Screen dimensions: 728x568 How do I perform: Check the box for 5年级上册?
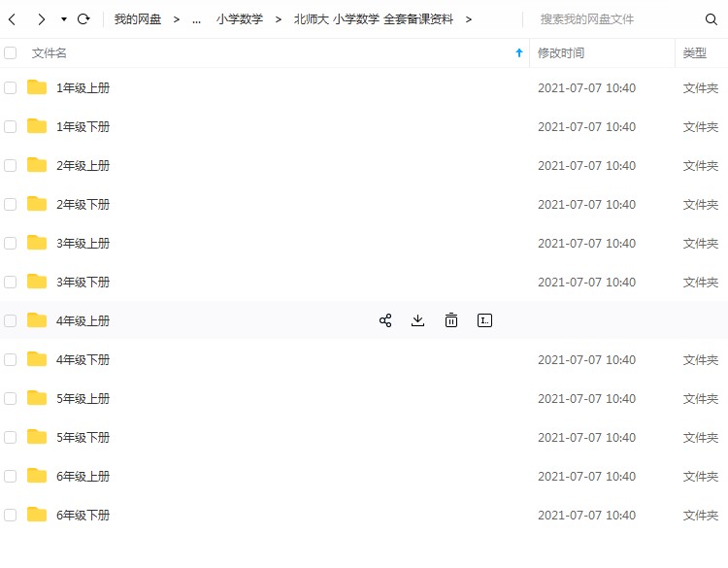[x=11, y=398]
